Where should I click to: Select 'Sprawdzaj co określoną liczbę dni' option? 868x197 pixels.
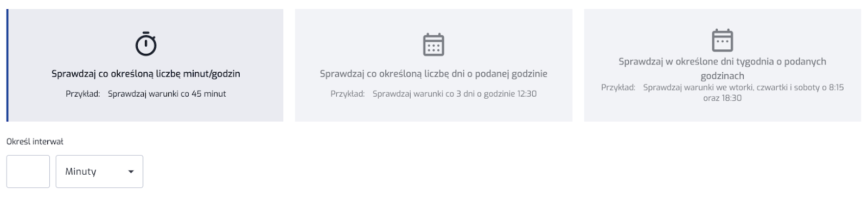pyautogui.click(x=433, y=65)
